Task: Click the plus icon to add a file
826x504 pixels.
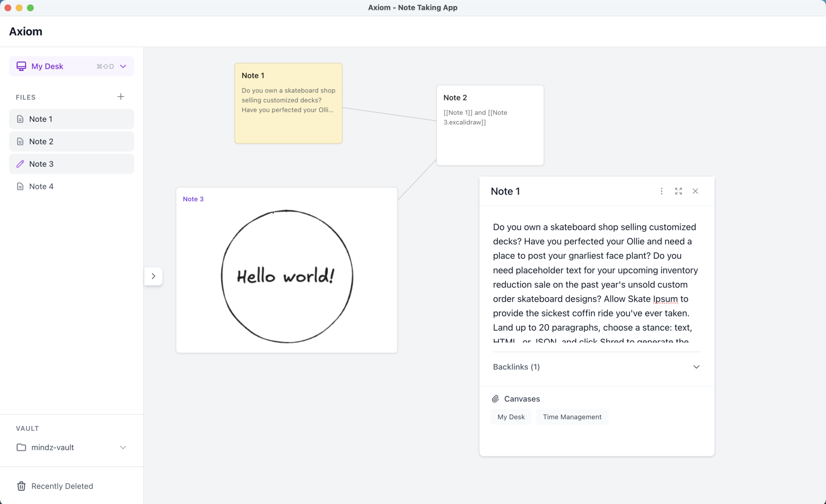Action: tap(121, 97)
